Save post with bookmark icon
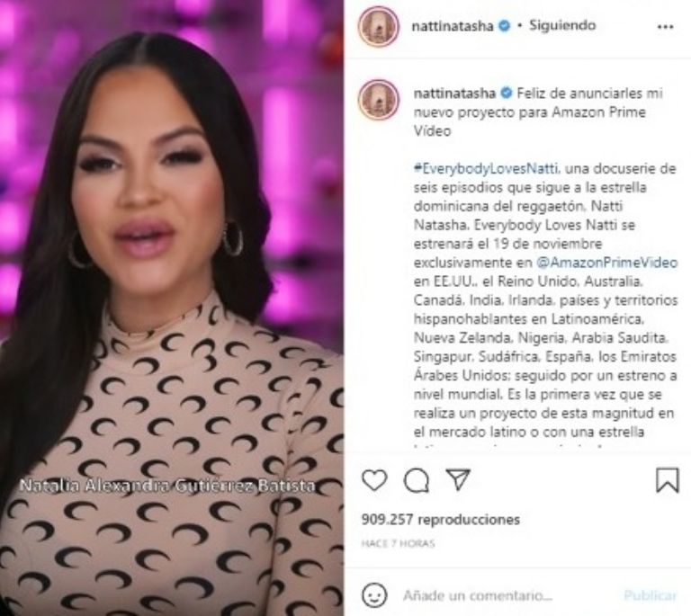 point(668,480)
